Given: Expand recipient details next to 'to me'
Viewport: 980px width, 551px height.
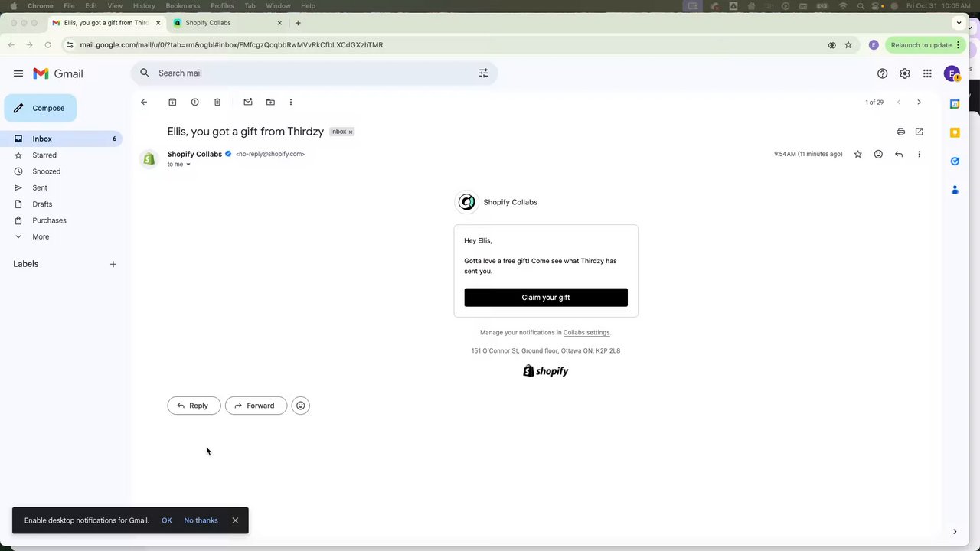Looking at the screenshot, I should 188,165.
